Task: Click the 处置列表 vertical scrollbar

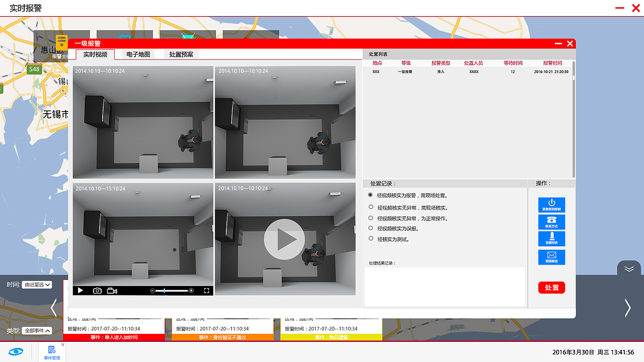Action: click(574, 119)
